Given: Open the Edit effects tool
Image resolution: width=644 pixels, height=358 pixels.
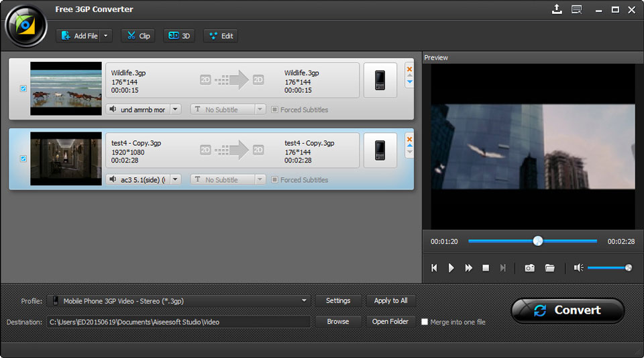Looking at the screenshot, I should pyautogui.click(x=221, y=36).
